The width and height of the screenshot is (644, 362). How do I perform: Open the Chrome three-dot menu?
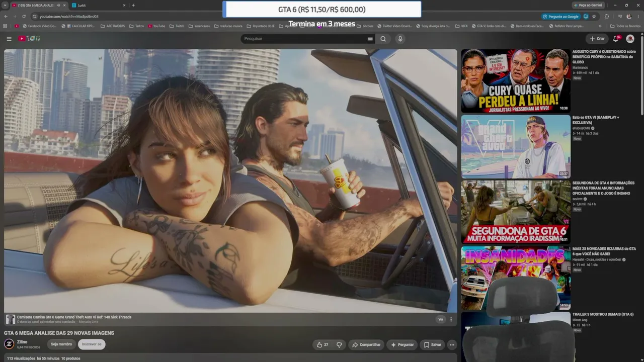638,17
